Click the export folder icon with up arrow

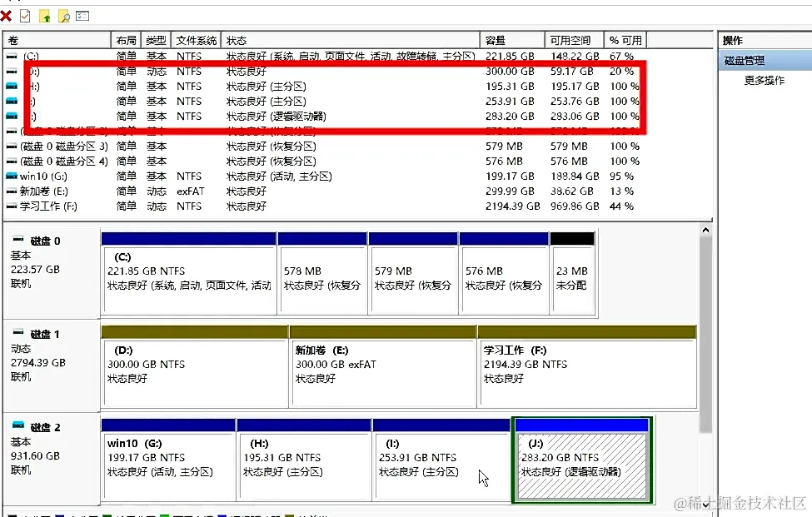pos(44,15)
